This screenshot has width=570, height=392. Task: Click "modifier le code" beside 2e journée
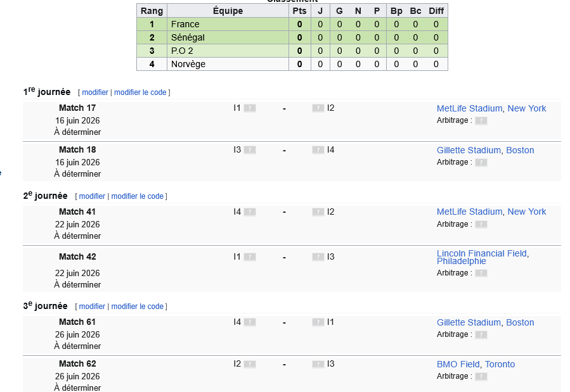coord(137,196)
